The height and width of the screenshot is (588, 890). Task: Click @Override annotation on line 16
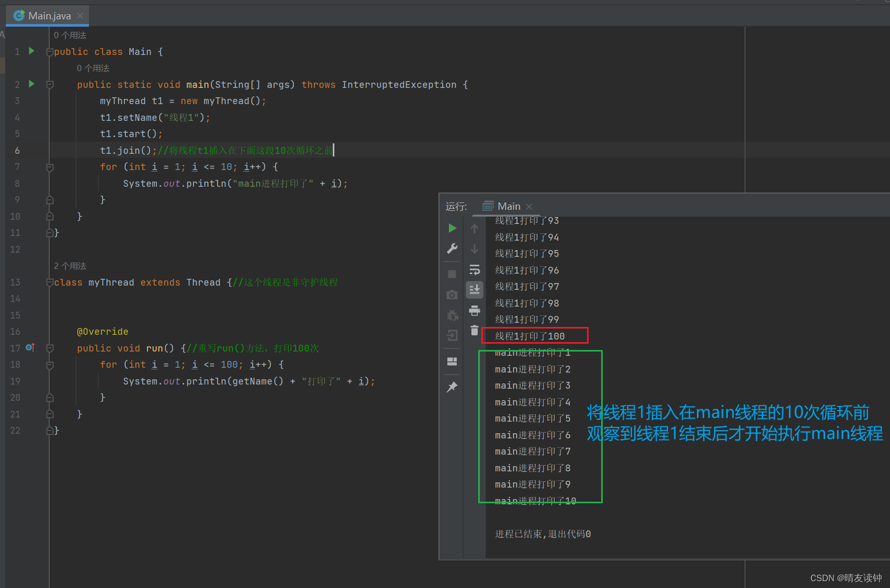click(x=103, y=332)
